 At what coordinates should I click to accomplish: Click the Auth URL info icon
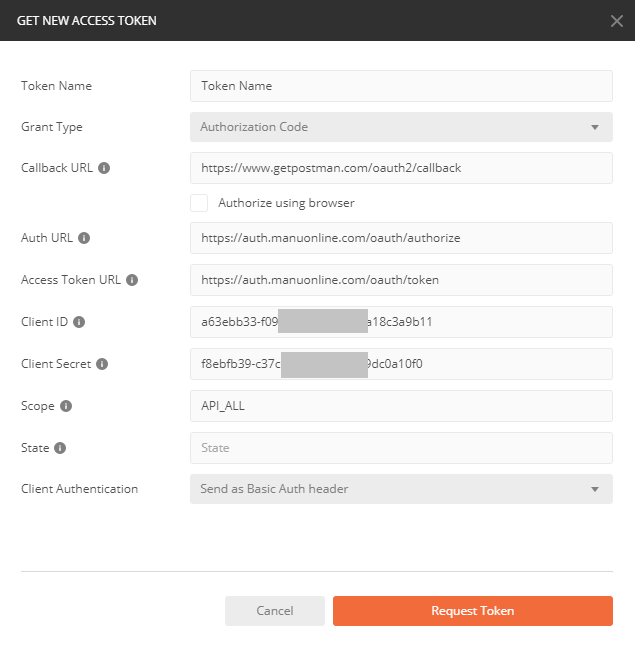point(84,238)
